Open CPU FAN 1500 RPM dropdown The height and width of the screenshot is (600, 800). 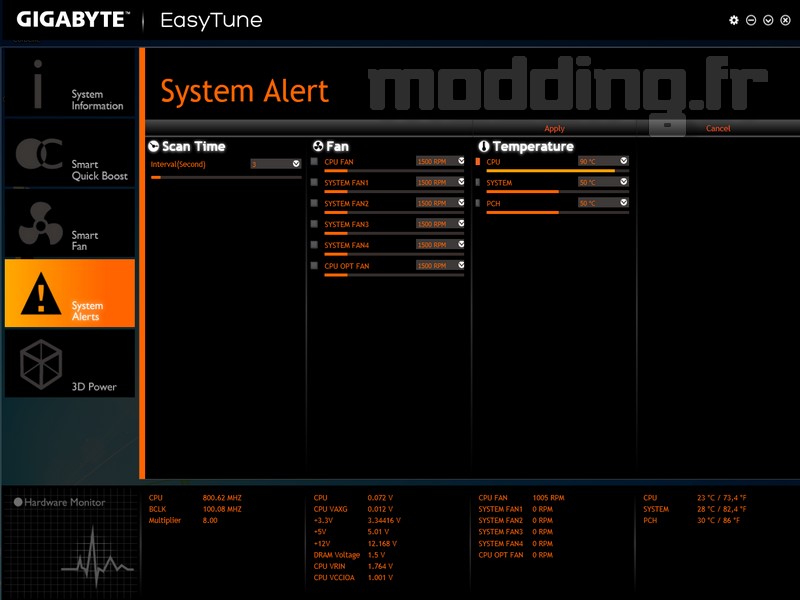440,161
